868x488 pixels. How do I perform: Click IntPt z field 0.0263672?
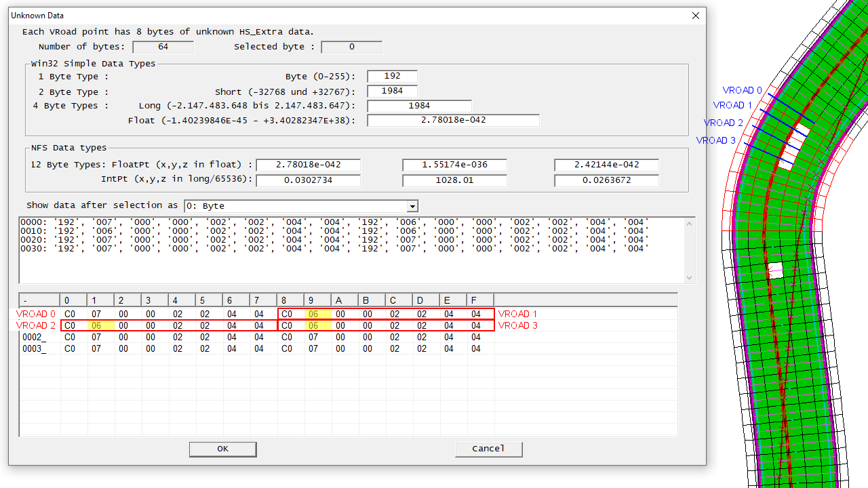606,181
